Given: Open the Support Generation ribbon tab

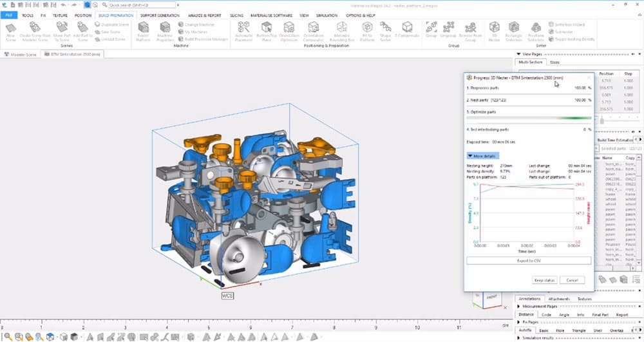Looking at the screenshot, I should tap(159, 14).
